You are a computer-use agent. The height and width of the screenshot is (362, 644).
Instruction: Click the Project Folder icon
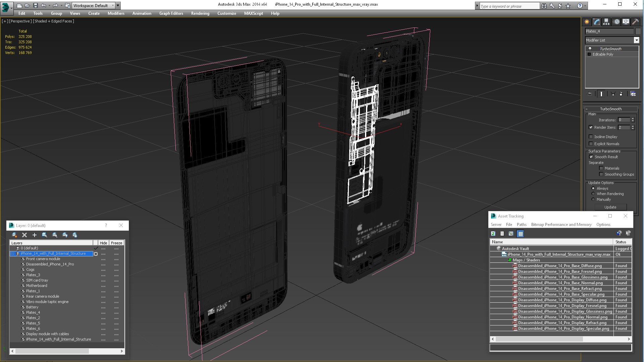pos(67,5)
